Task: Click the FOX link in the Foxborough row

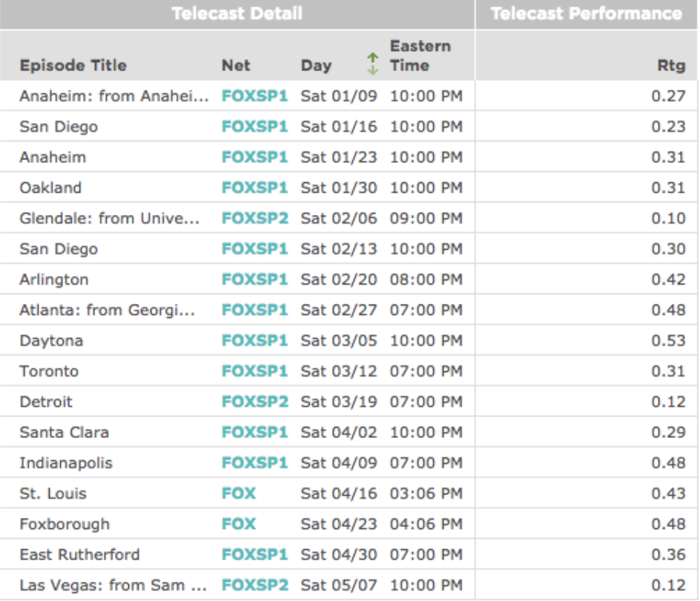Action: 238,524
